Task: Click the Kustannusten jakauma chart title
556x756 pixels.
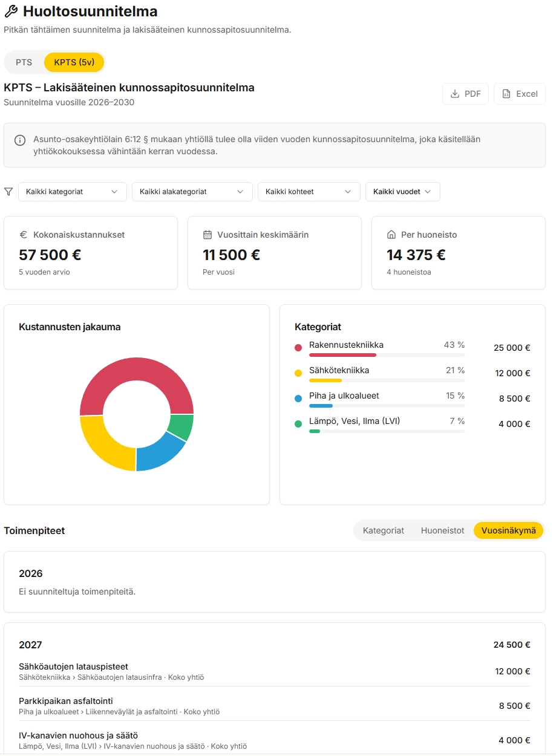Action: (x=70, y=327)
